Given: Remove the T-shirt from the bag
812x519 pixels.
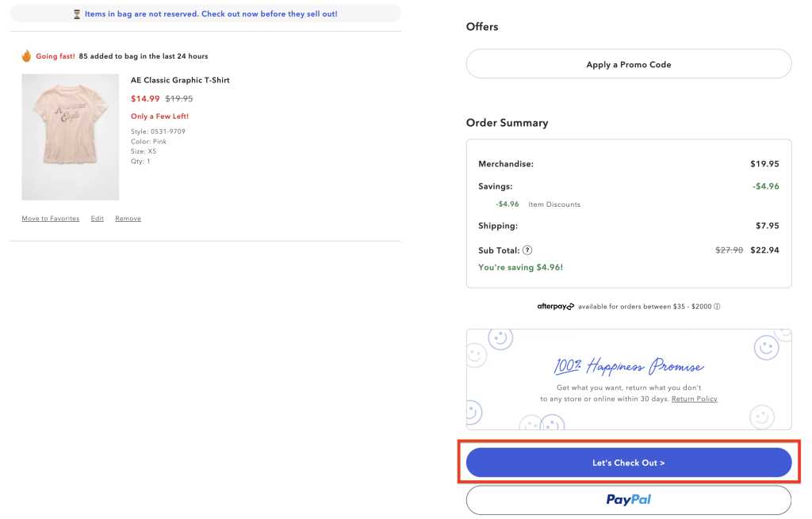Looking at the screenshot, I should click(x=128, y=219).
